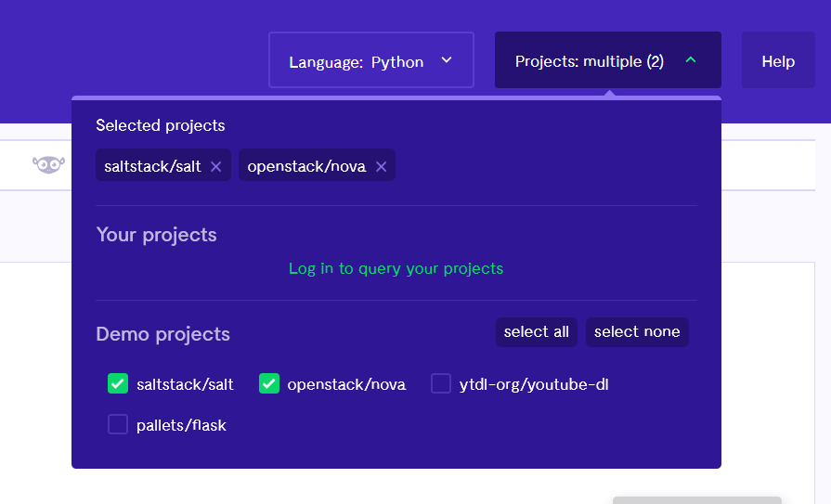Check the ytdl-org/youtube-dl checkbox
Image resolution: width=831 pixels, height=504 pixels.
pyautogui.click(x=441, y=383)
